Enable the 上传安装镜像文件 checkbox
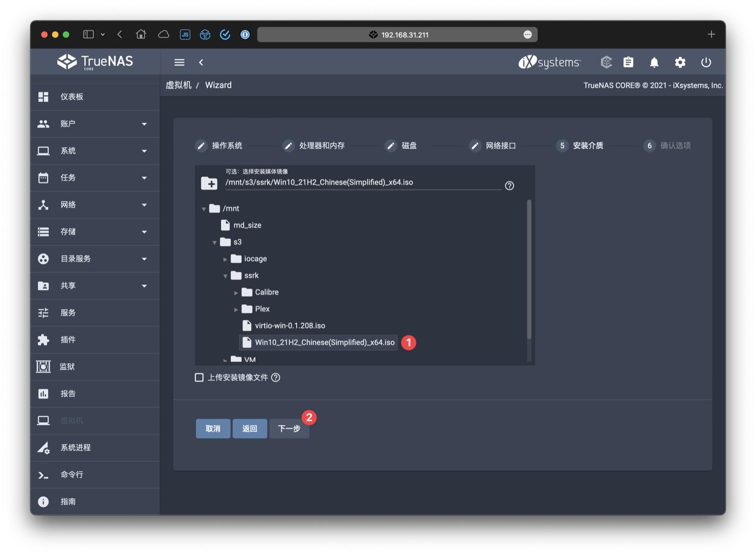 [199, 377]
